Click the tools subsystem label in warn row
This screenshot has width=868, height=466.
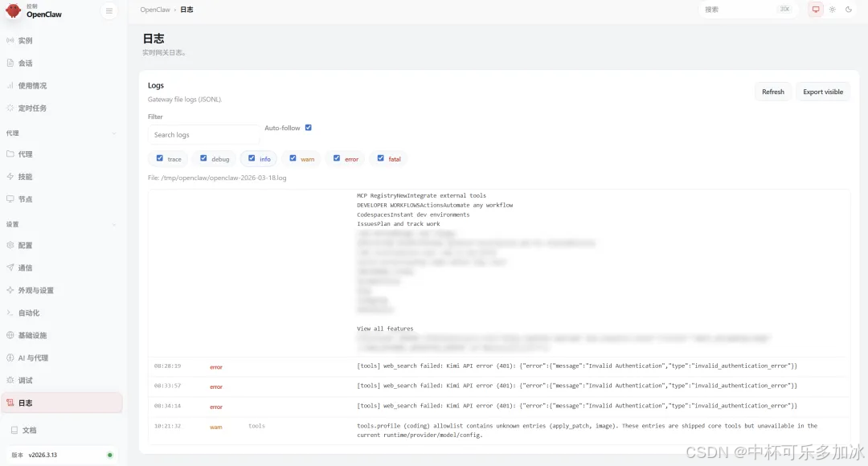coord(257,426)
